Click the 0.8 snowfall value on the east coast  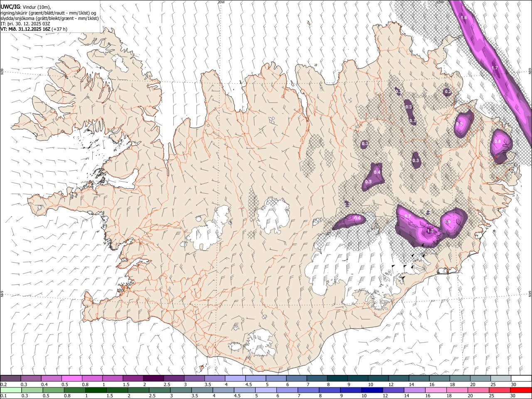click(x=498, y=142)
